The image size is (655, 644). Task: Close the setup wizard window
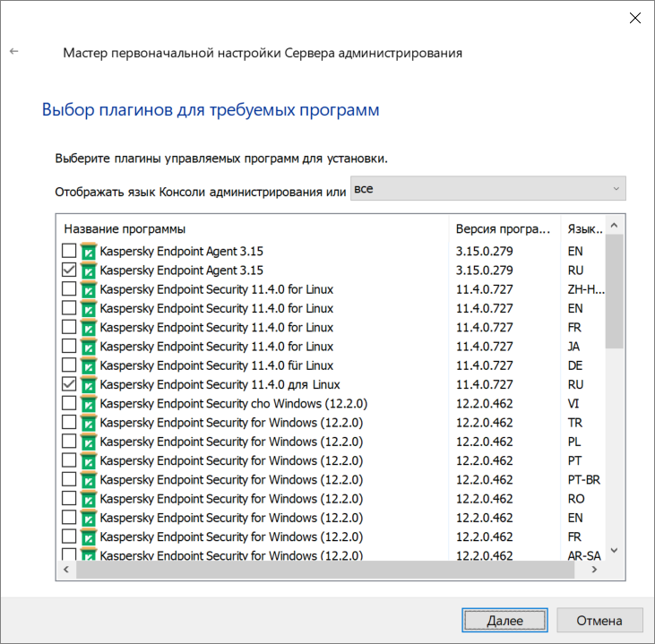(x=635, y=18)
